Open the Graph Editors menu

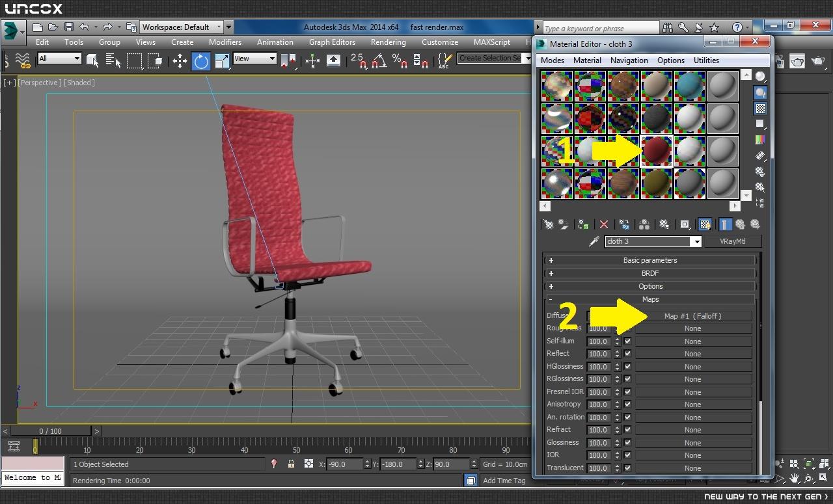pyautogui.click(x=332, y=42)
